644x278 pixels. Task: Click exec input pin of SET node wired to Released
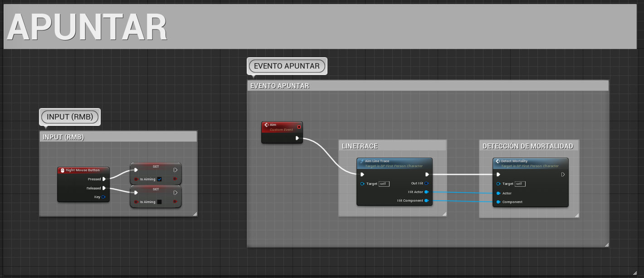click(x=136, y=193)
